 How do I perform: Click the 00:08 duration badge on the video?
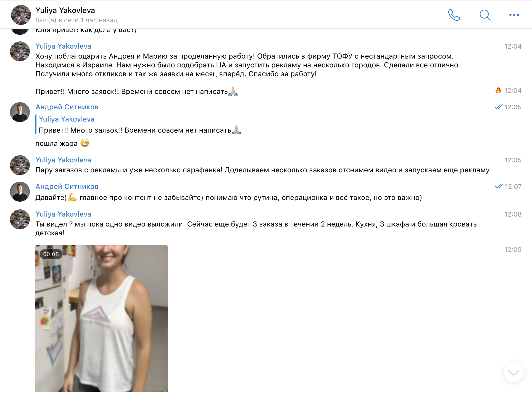51,254
